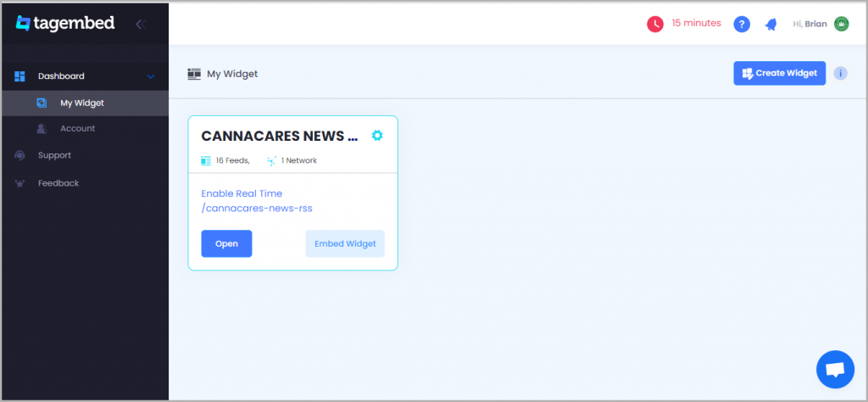
Task: Expand the Dashboard chevron arrow
Action: (x=151, y=76)
